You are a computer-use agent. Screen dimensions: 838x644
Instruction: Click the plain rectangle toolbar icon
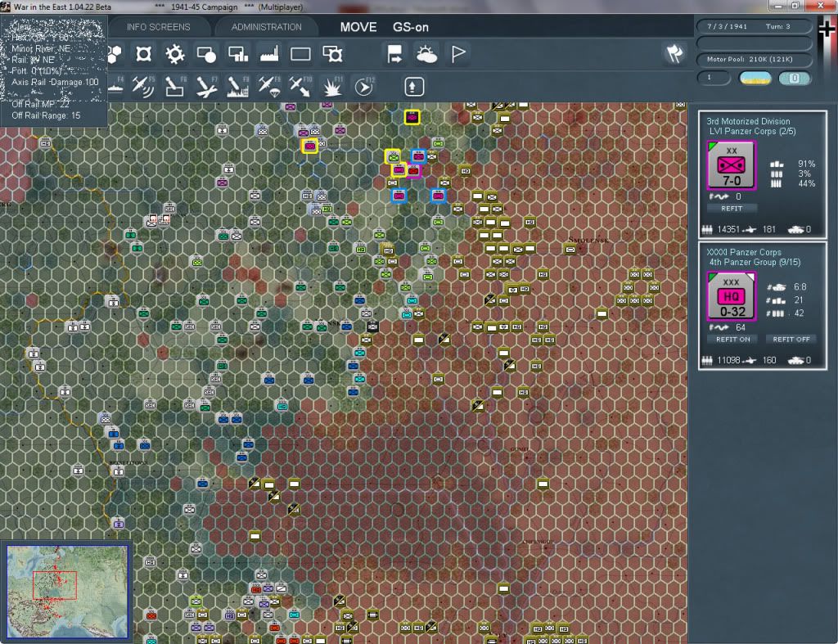pyautogui.click(x=300, y=54)
